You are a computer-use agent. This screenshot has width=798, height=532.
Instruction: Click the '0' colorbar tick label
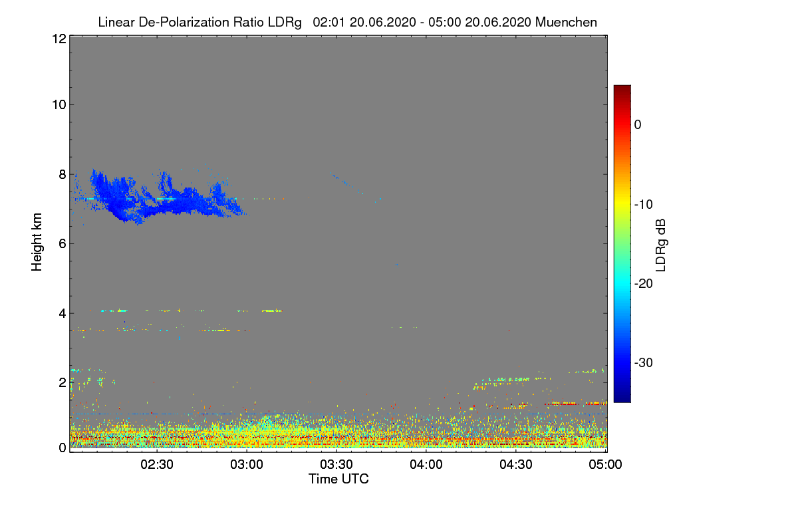638,124
